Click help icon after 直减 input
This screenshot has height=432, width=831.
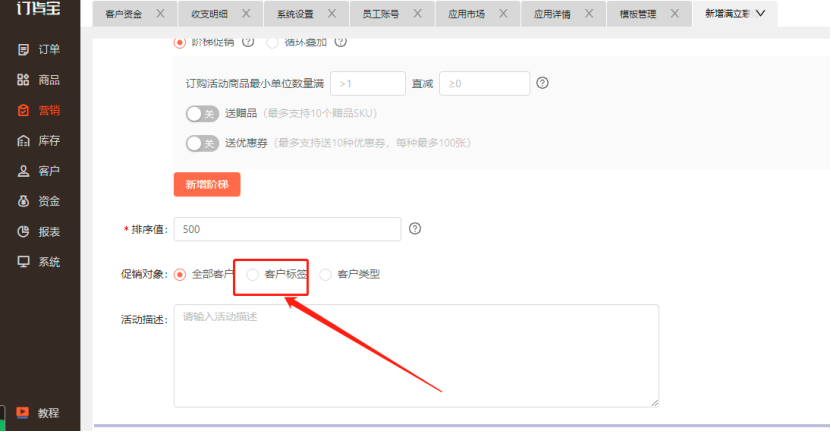(x=542, y=83)
